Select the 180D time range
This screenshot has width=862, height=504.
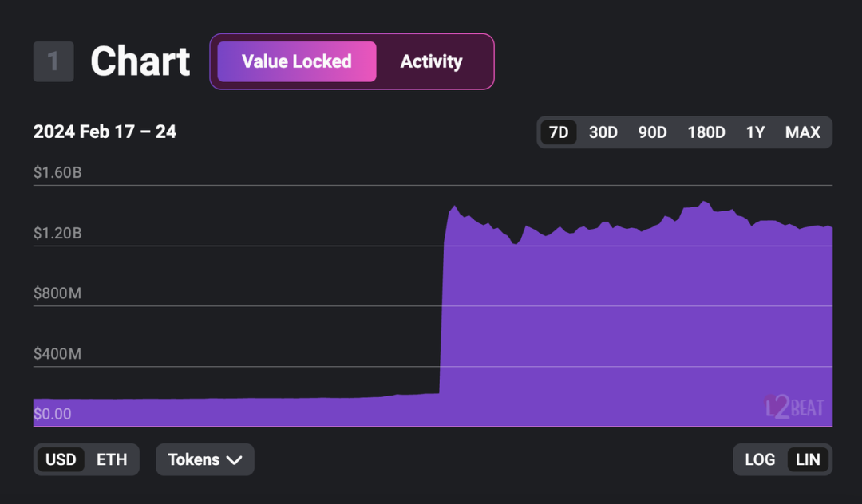tap(706, 132)
